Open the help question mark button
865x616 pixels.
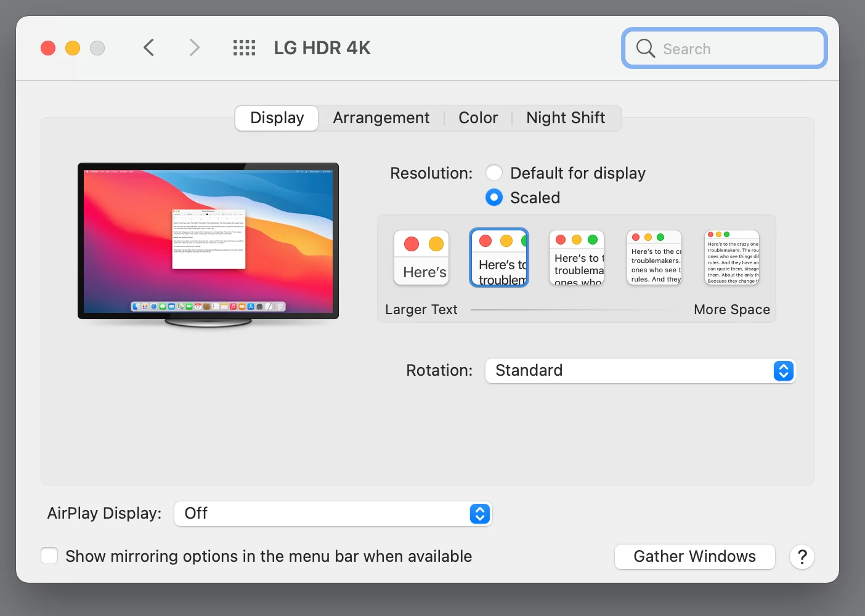[x=802, y=557]
